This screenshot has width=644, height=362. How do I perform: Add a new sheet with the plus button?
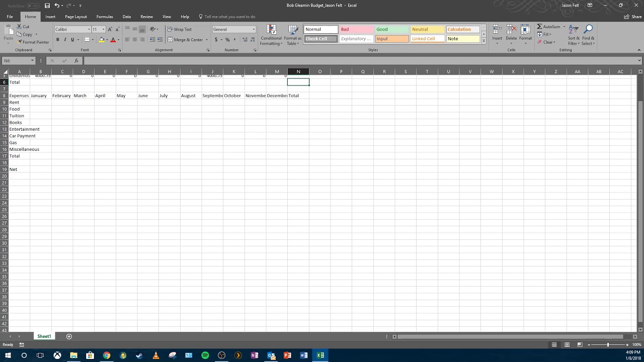(x=69, y=336)
